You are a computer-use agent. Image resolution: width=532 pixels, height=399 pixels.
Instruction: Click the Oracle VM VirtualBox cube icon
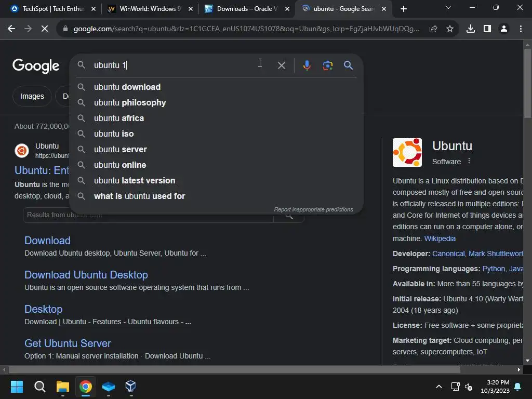point(130,387)
